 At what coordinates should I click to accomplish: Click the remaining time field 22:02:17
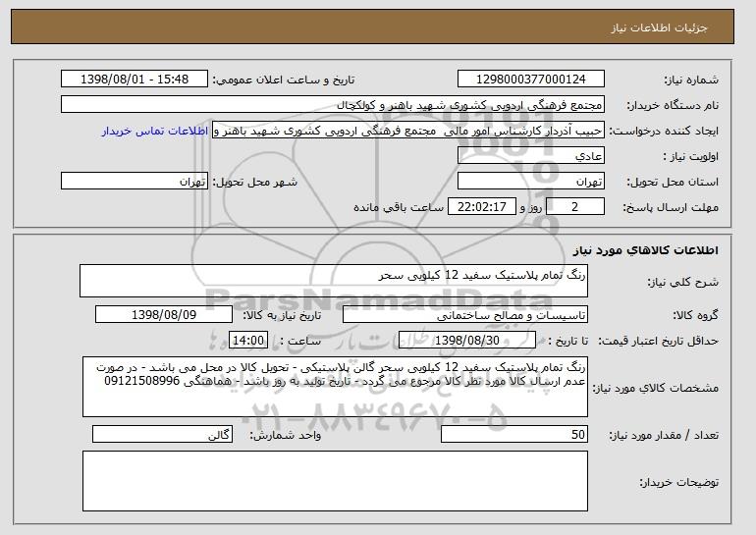pos(482,207)
